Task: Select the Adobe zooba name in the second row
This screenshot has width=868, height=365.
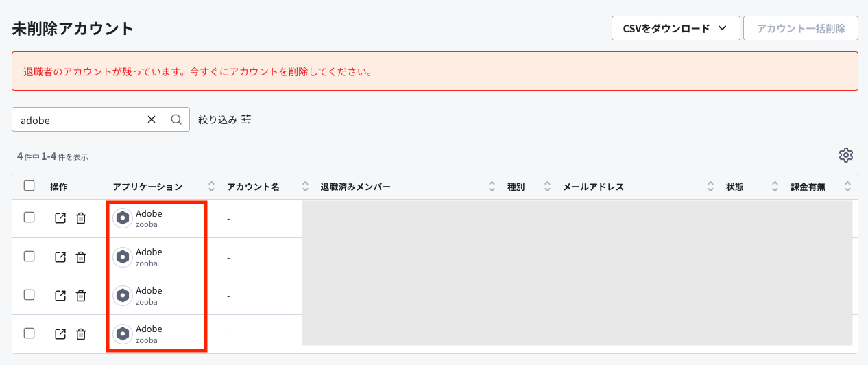Action: (x=149, y=257)
